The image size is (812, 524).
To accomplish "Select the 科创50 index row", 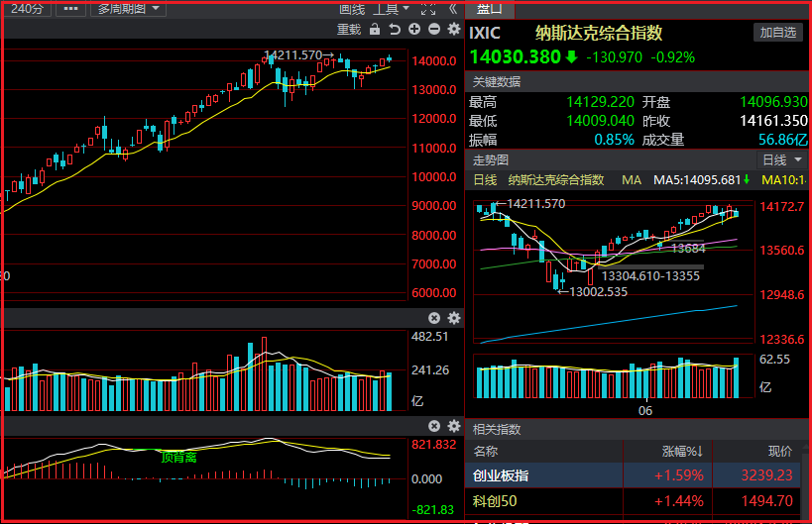I will pyautogui.click(x=633, y=501).
